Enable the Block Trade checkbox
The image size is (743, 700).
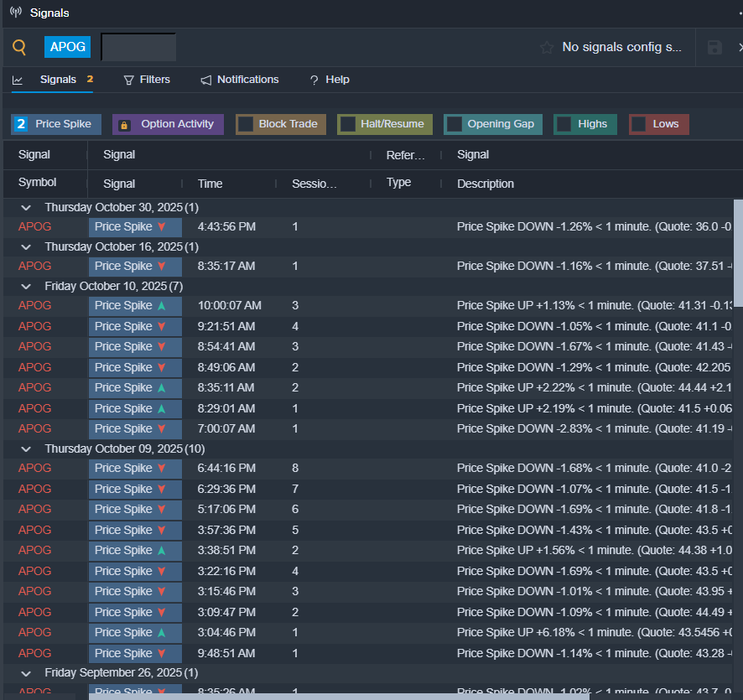(246, 124)
